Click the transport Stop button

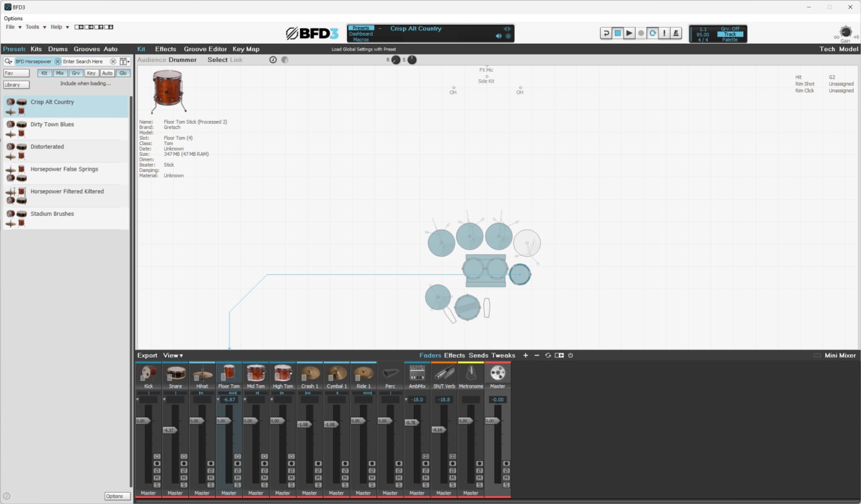pyautogui.click(x=617, y=33)
